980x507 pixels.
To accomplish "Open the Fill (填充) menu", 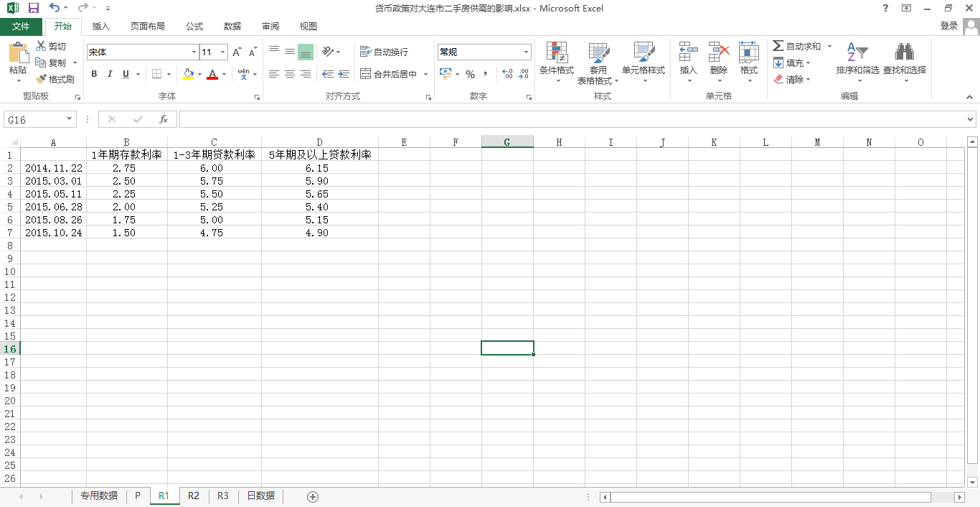I will coord(791,62).
